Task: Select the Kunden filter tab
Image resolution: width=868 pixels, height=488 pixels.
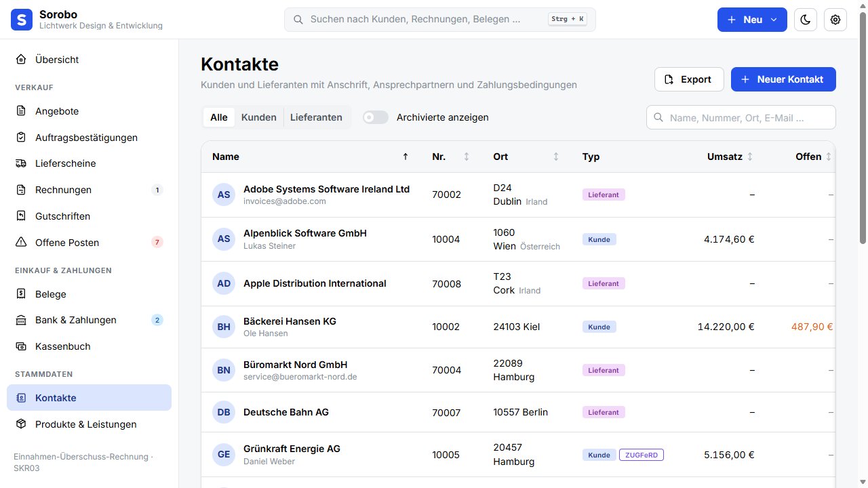Action: pos(259,117)
